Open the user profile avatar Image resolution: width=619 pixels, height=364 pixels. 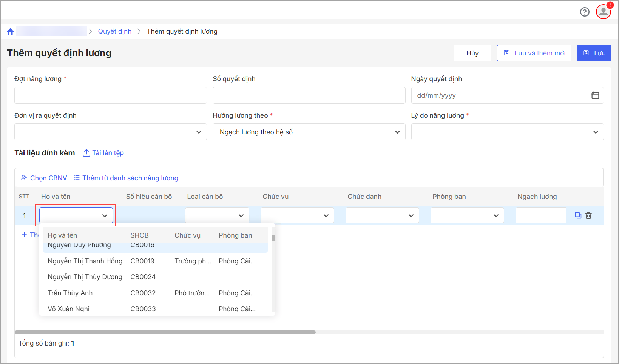coord(603,12)
